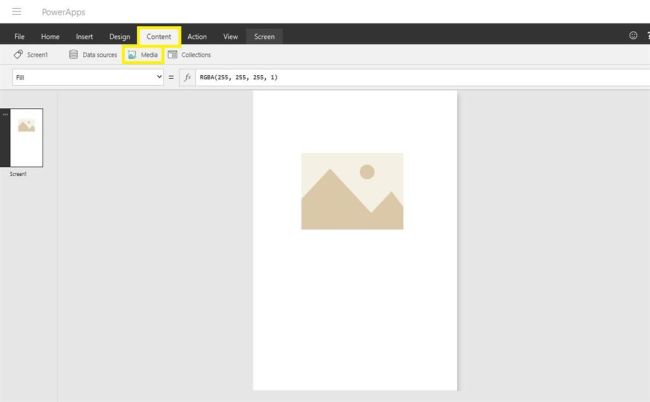Select the Design tab

pyautogui.click(x=120, y=36)
